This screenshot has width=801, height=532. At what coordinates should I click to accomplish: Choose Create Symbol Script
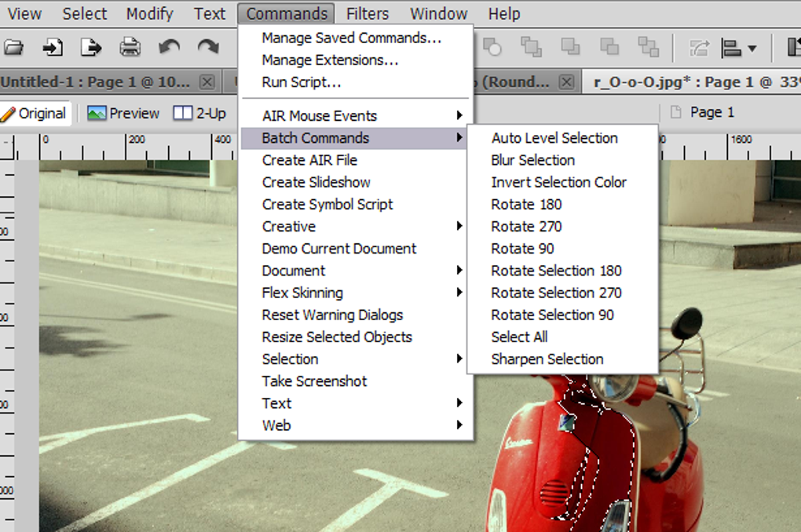(x=354, y=204)
